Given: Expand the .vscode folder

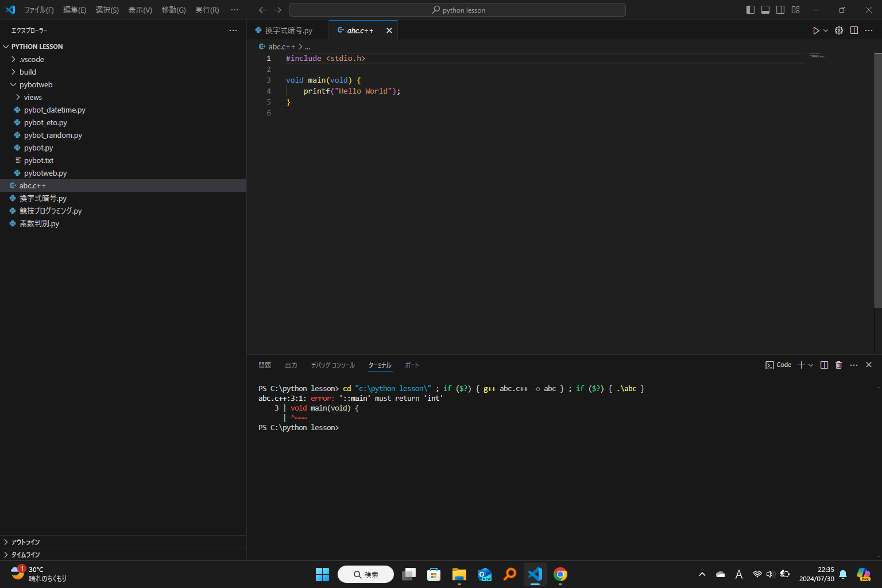Looking at the screenshot, I should tap(123, 59).
